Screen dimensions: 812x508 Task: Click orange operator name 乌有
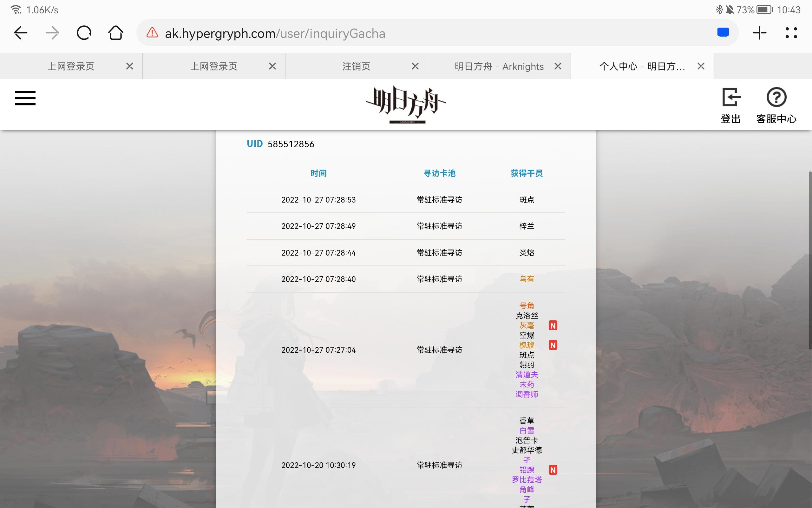click(x=527, y=279)
